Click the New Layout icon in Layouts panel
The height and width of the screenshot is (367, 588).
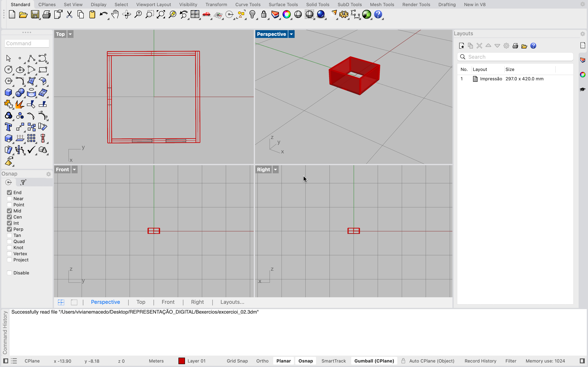point(461,46)
